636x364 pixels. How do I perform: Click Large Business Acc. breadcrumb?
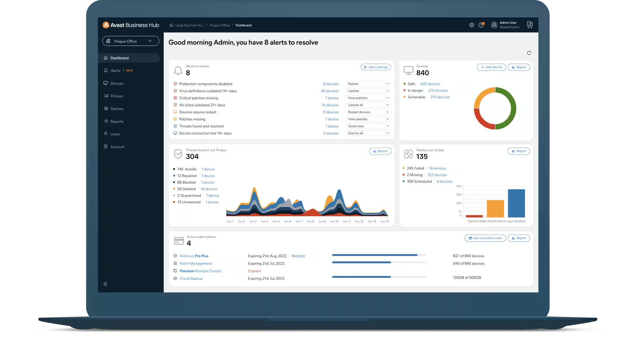[189, 25]
